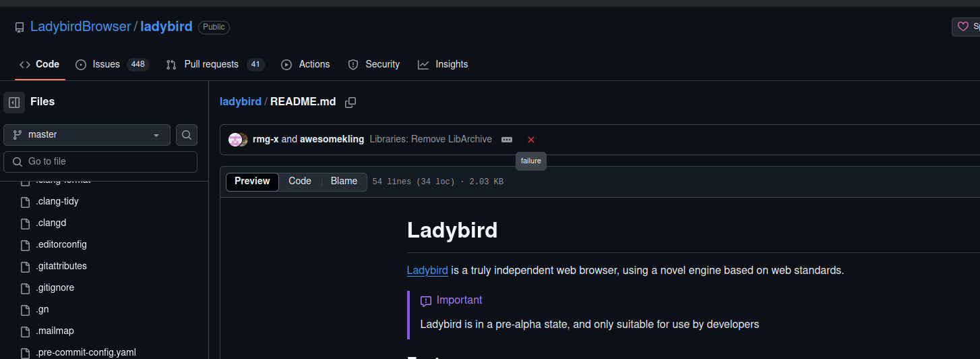Open LadybirdBrowser organization link
980x359 pixels.
click(x=80, y=27)
